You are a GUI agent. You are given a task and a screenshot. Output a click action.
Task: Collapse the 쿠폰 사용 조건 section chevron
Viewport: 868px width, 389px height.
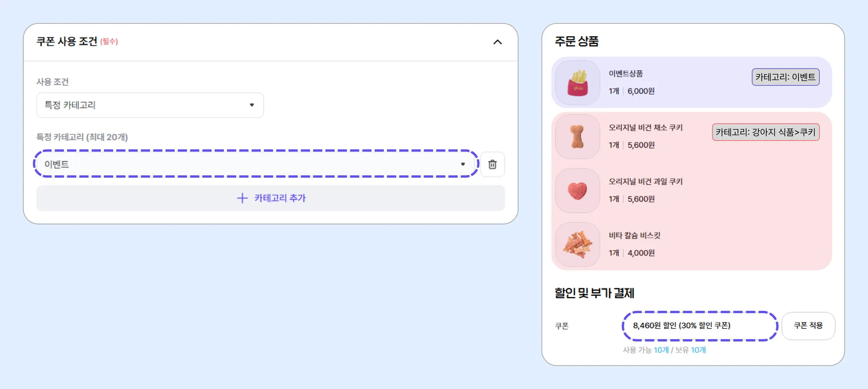point(498,42)
